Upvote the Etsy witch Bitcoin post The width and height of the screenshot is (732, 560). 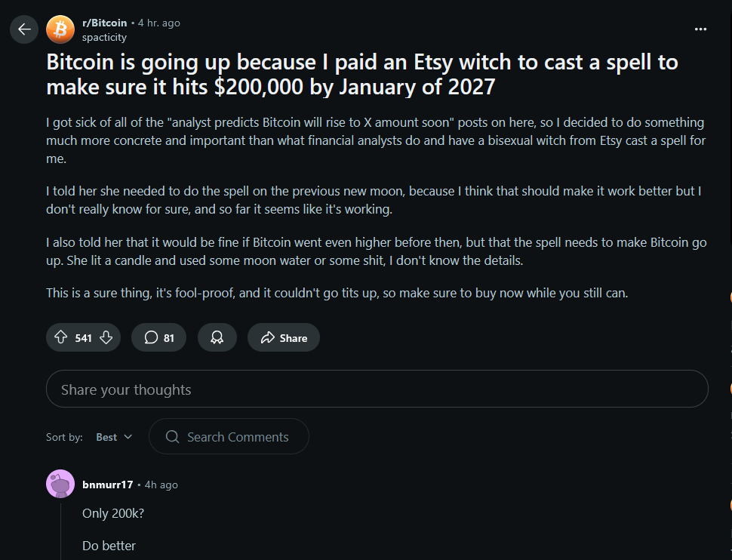pos(61,338)
